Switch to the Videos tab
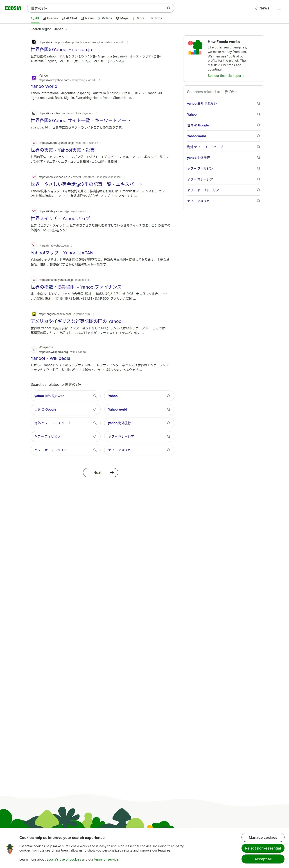Screen dimensions: 289x868 105,18
